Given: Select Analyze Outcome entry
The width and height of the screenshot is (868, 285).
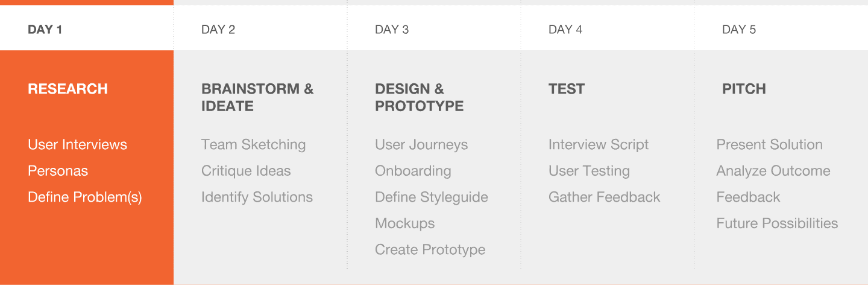Looking at the screenshot, I should [x=773, y=171].
